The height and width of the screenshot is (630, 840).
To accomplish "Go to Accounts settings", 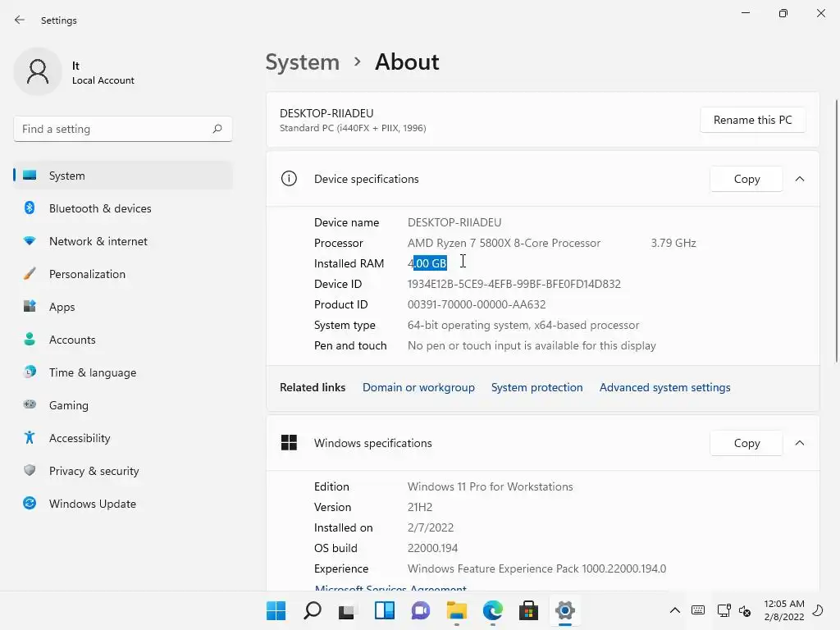I will [123, 339].
